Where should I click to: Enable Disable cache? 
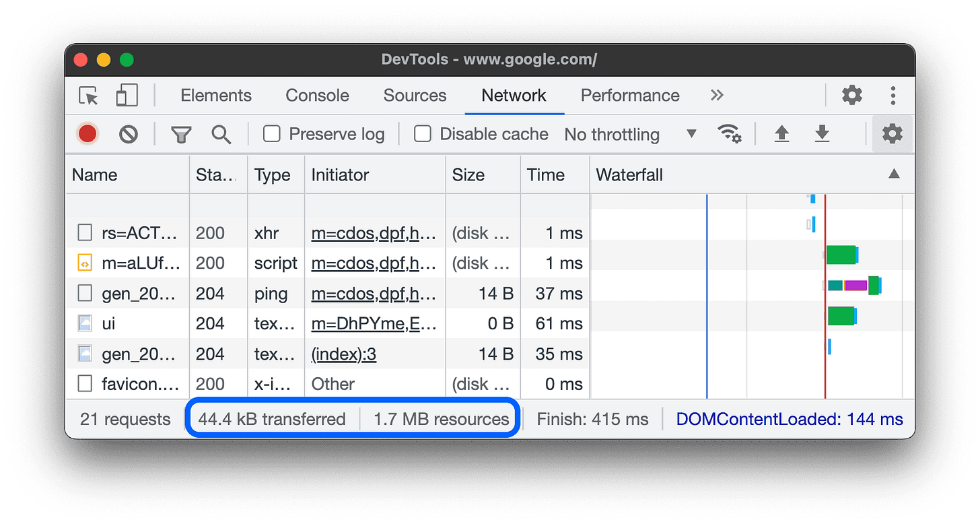(x=422, y=134)
